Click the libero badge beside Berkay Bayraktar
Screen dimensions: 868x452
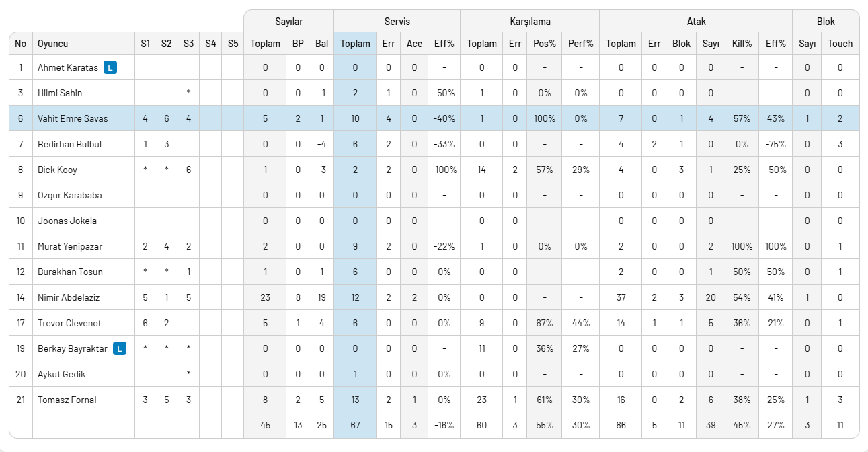click(120, 348)
